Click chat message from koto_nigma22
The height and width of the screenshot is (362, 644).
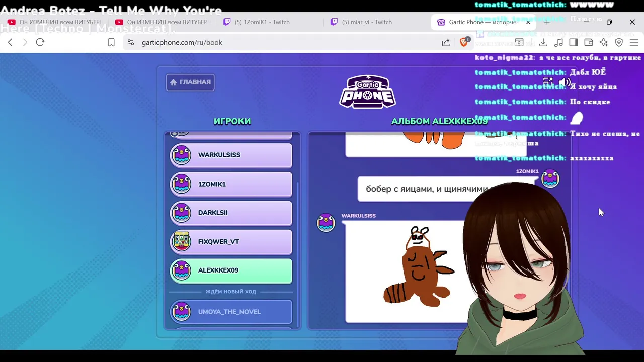(x=558, y=58)
